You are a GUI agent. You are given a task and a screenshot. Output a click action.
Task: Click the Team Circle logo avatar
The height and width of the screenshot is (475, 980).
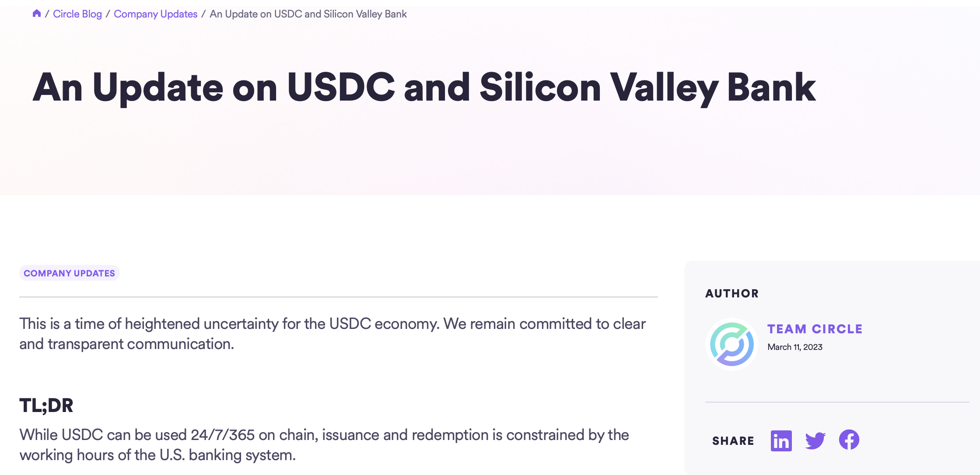click(x=731, y=344)
